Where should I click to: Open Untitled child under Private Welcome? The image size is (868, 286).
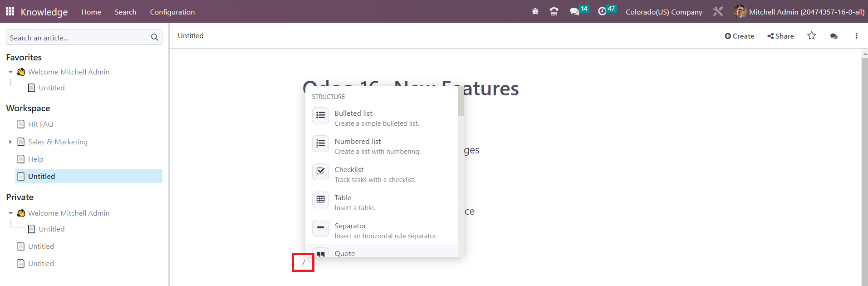pyautogui.click(x=52, y=229)
